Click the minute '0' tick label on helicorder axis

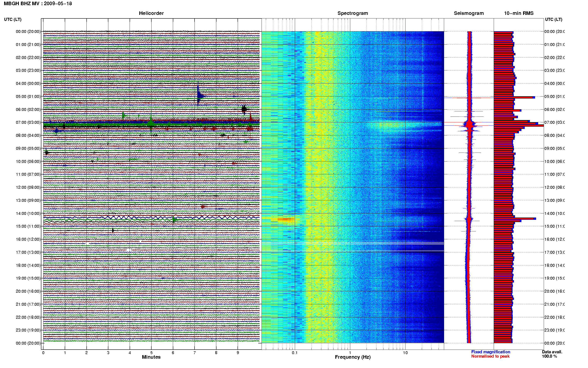pyautogui.click(x=43, y=353)
